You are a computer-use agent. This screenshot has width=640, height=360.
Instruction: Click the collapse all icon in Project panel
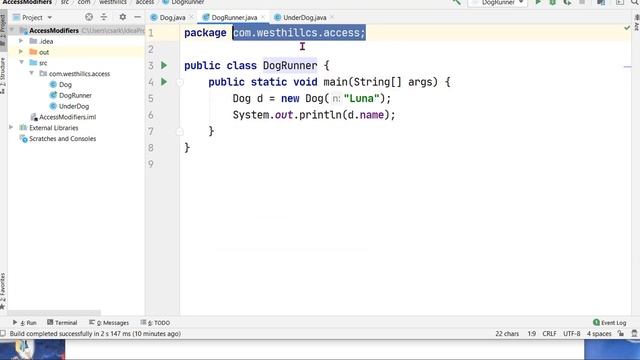(x=104, y=17)
